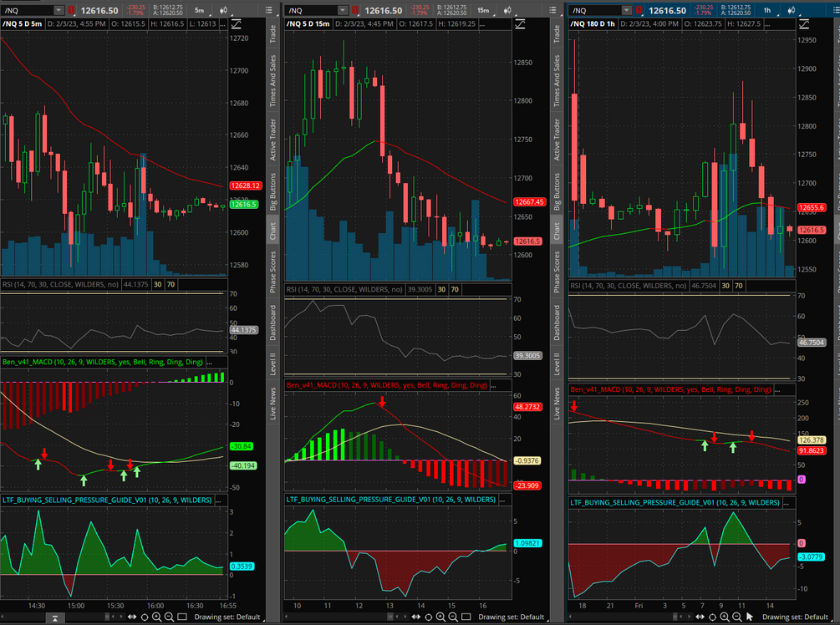Screen dimensions: 840x625
Task: Open the list menu in 5m panel header
Action: point(269,10)
